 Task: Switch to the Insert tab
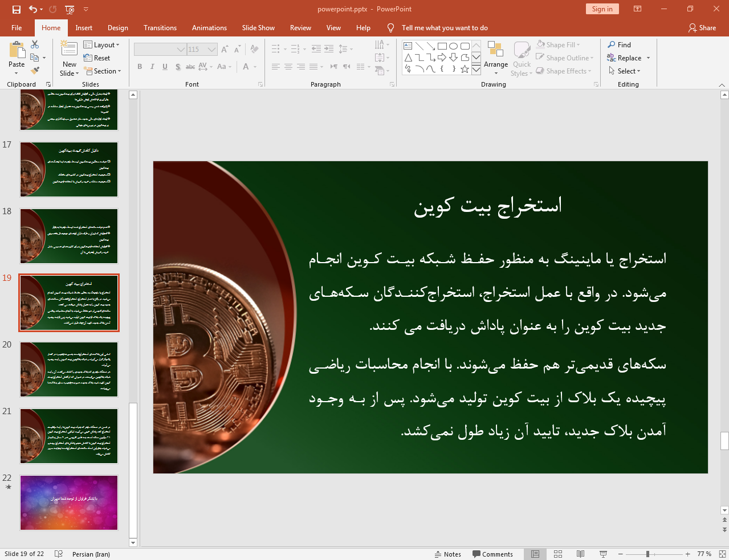pos(84,27)
